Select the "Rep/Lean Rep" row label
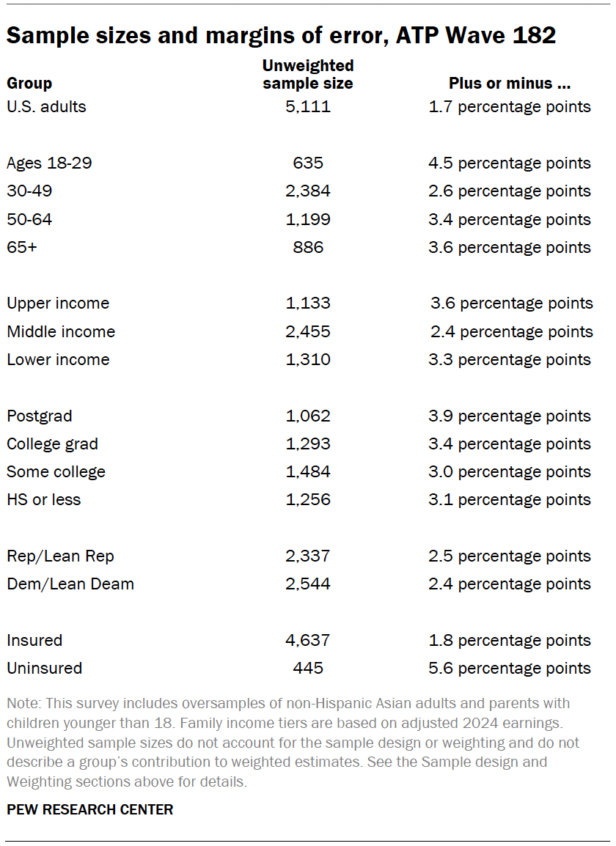The width and height of the screenshot is (616, 846). (60, 556)
